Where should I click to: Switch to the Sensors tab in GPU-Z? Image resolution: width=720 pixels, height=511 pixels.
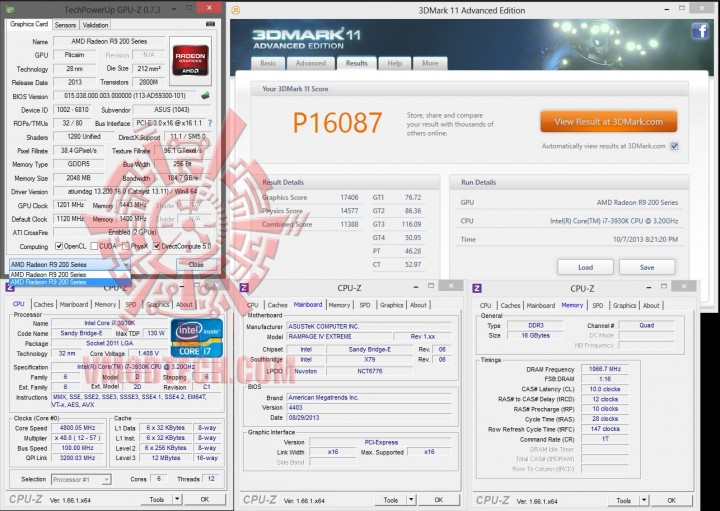(x=65, y=25)
